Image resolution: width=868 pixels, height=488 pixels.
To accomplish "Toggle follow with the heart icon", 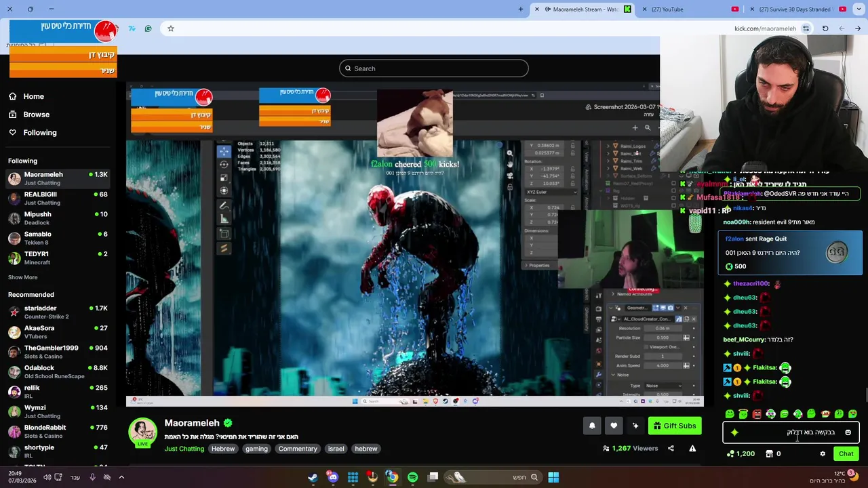I will point(614,426).
